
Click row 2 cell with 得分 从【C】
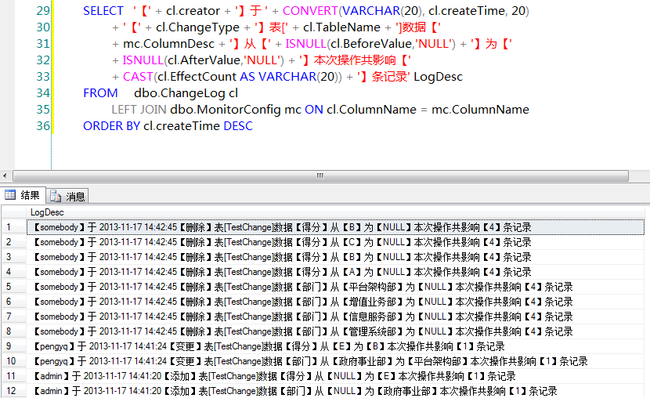335,242
